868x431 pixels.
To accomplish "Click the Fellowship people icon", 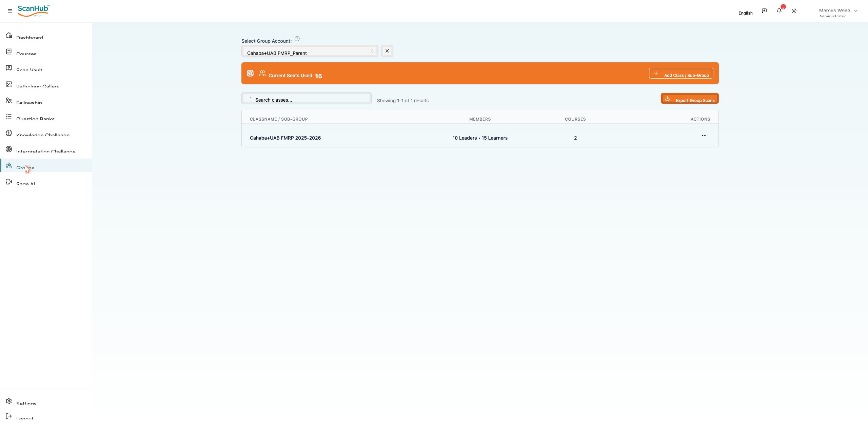I will click(9, 100).
